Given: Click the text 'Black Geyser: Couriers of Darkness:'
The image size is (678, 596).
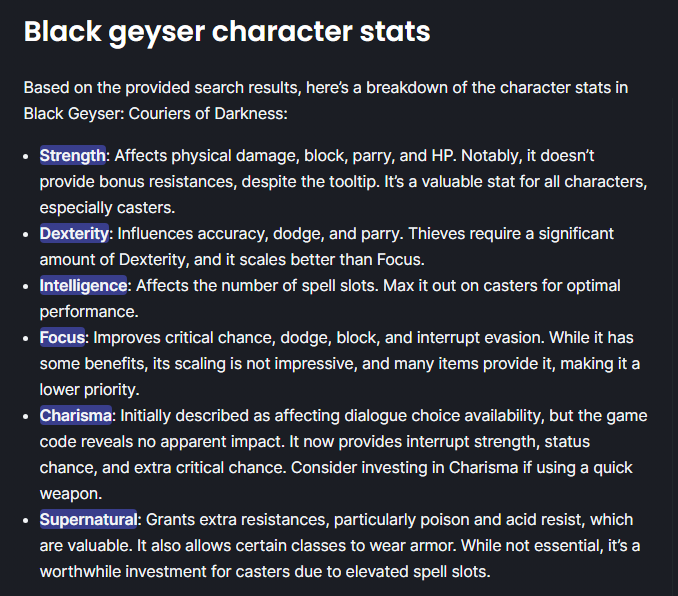Looking at the screenshot, I should (156, 113).
